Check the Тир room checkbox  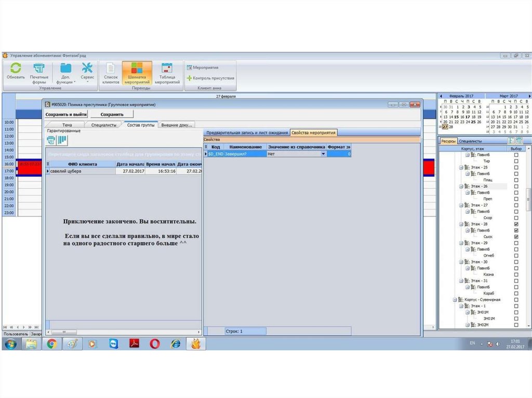(x=516, y=161)
